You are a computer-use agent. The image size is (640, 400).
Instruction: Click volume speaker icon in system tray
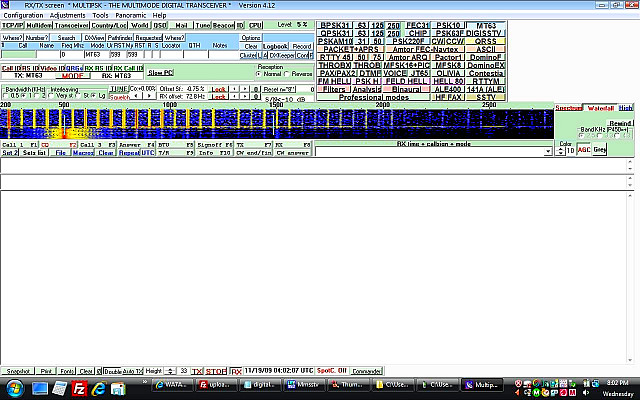pyautogui.click(x=586, y=393)
